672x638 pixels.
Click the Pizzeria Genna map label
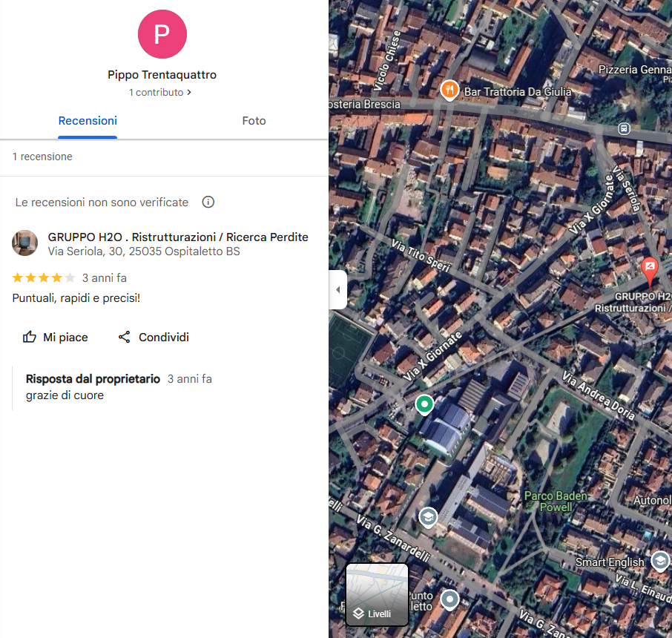tap(635, 70)
